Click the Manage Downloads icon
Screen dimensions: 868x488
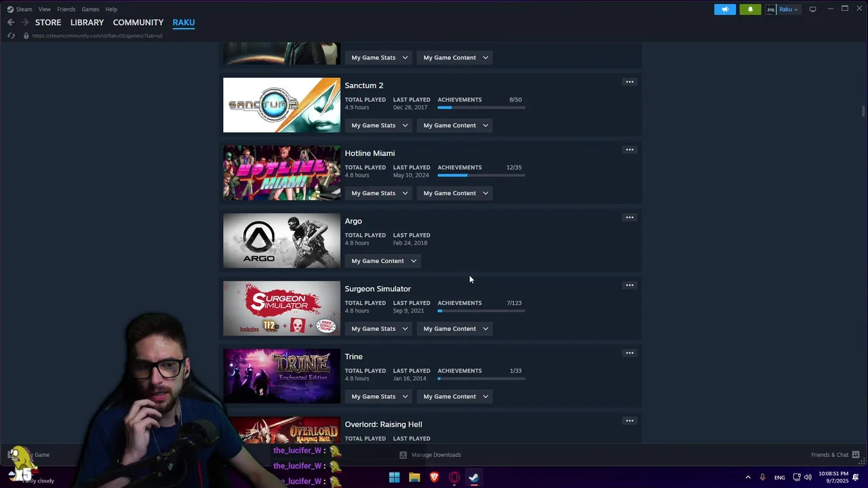[x=403, y=455]
